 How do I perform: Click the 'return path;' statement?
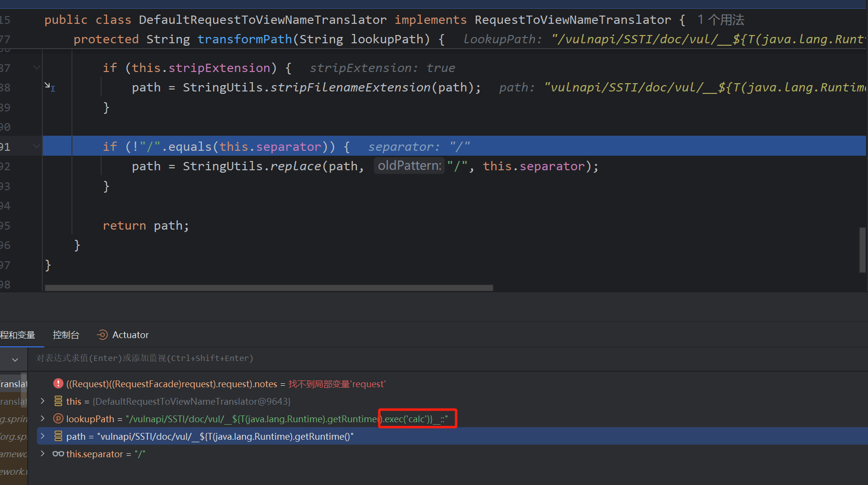point(145,226)
